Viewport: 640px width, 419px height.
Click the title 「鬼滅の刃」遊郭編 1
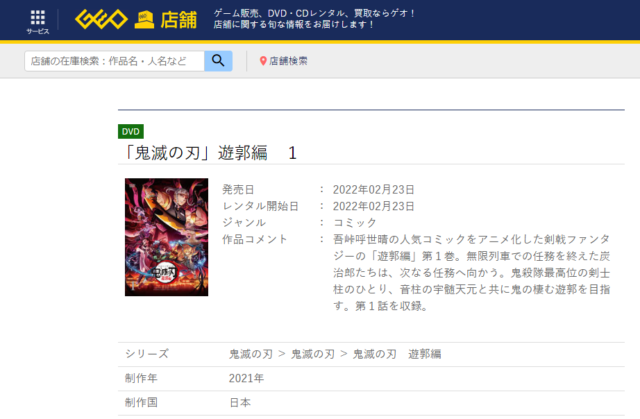pos(209,153)
